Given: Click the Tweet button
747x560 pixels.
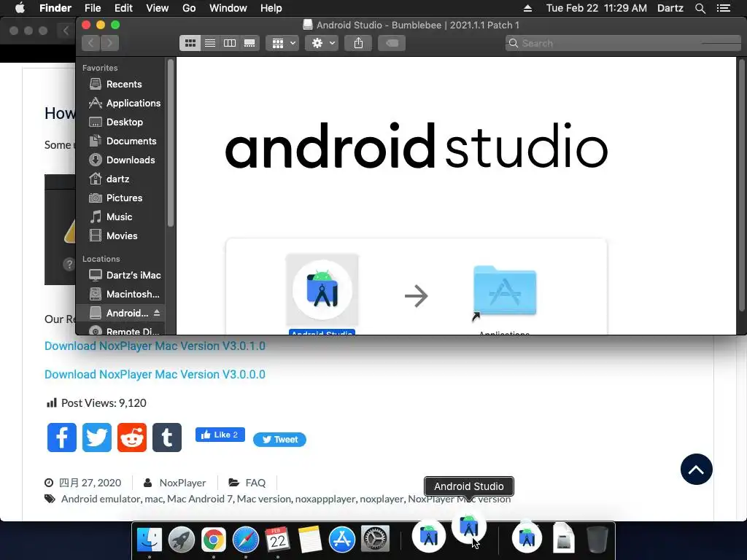Looking at the screenshot, I should 279,440.
